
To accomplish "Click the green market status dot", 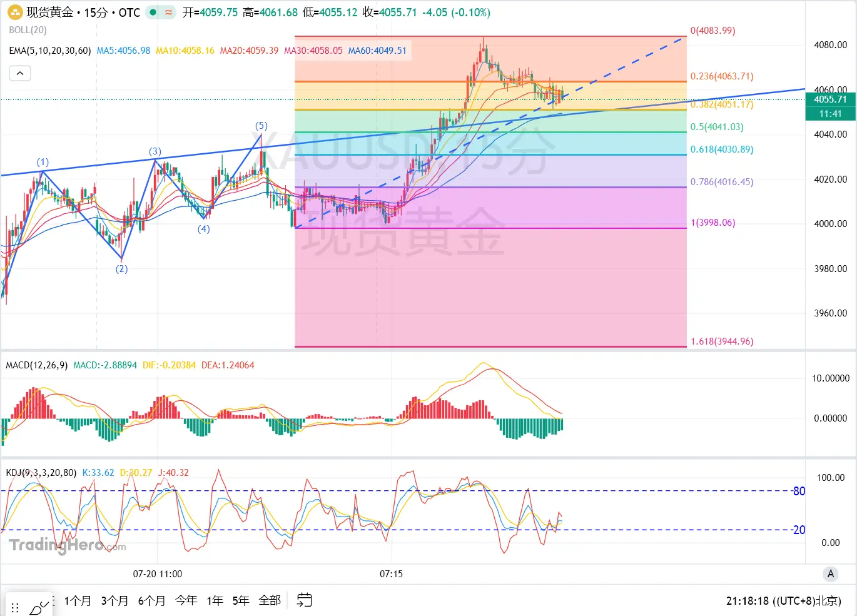I will 153,13.
